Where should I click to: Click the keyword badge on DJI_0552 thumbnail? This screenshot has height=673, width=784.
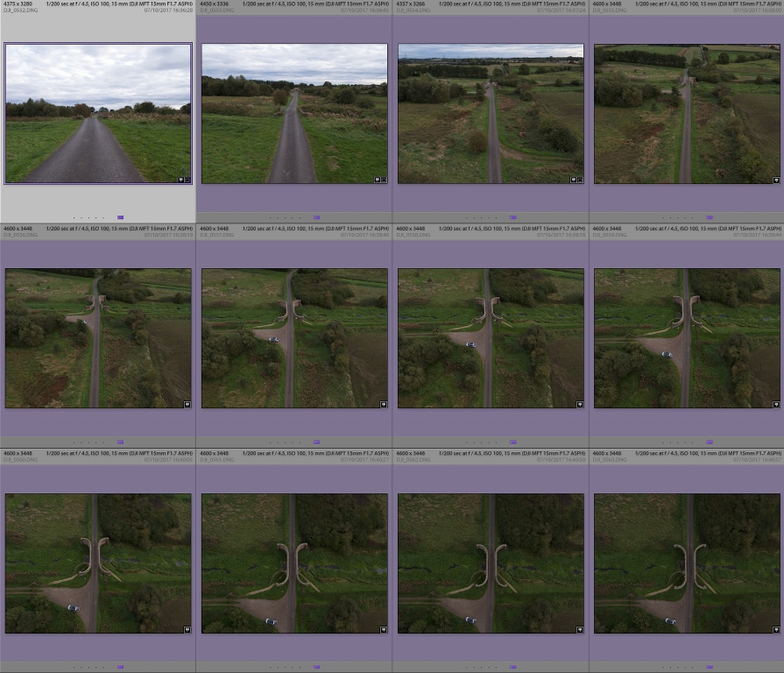[180, 180]
